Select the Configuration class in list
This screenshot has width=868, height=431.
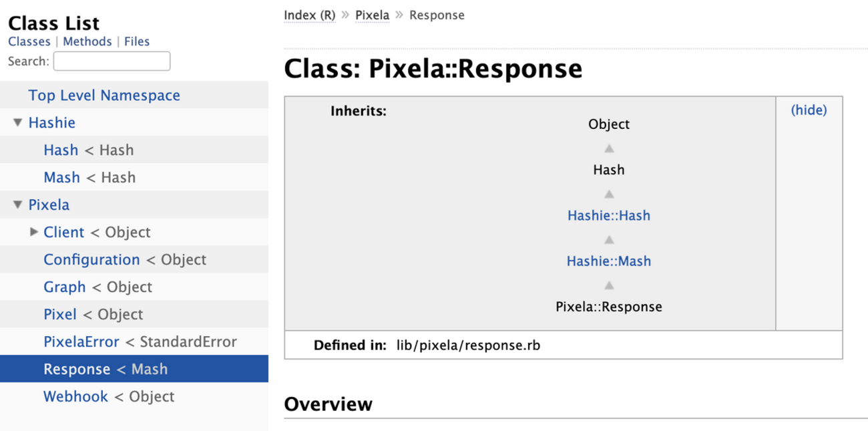(91, 260)
